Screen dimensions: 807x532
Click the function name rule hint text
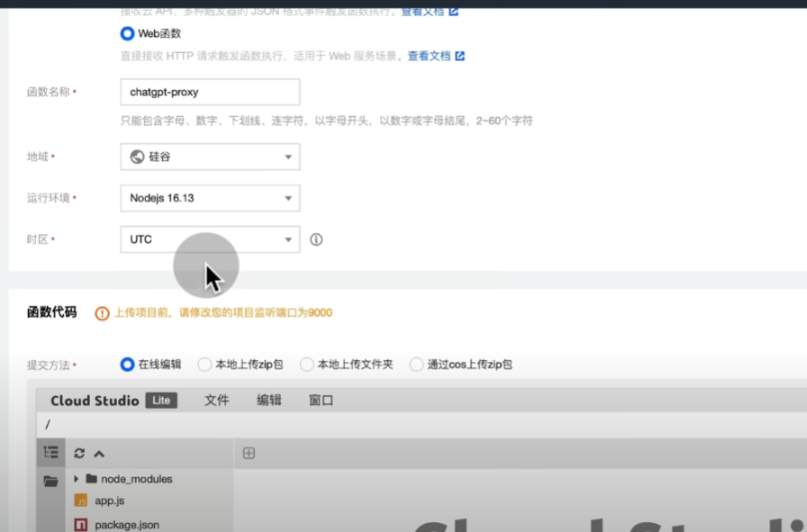(326, 121)
